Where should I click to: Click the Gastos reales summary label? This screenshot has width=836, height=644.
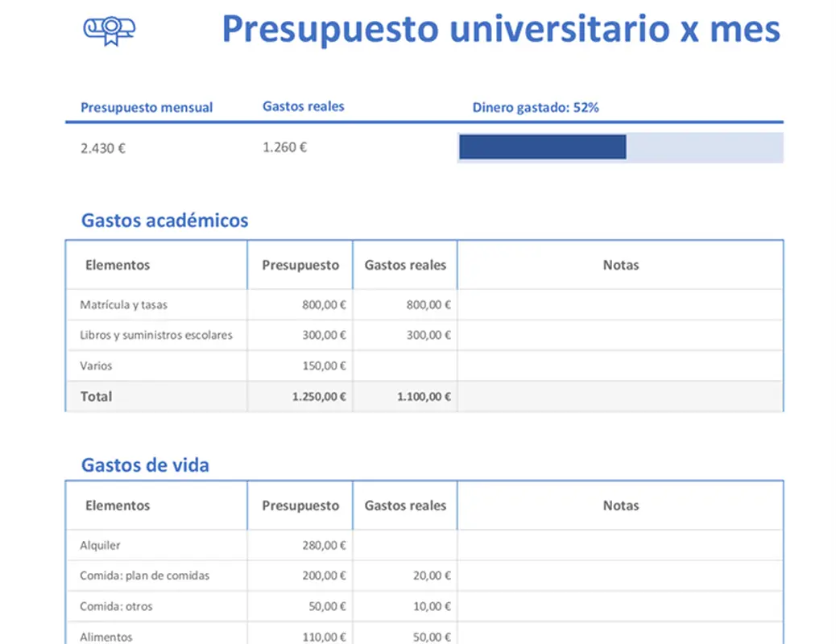[304, 105]
